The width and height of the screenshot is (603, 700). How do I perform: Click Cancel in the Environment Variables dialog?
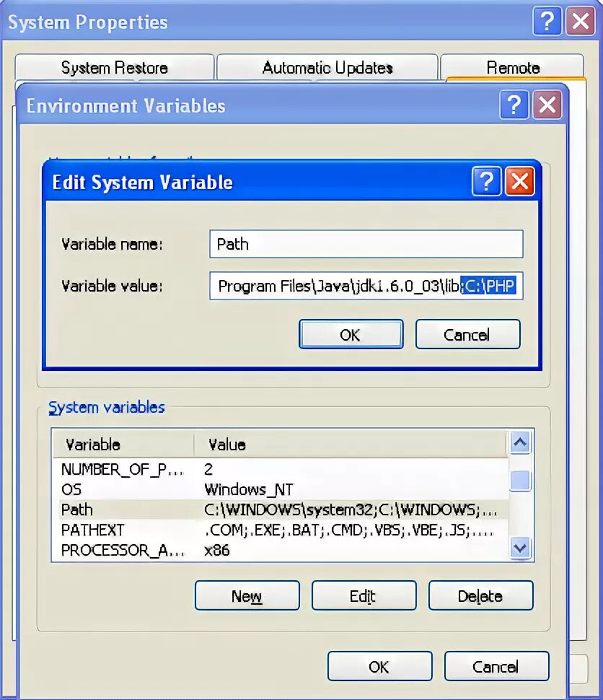[496, 666]
